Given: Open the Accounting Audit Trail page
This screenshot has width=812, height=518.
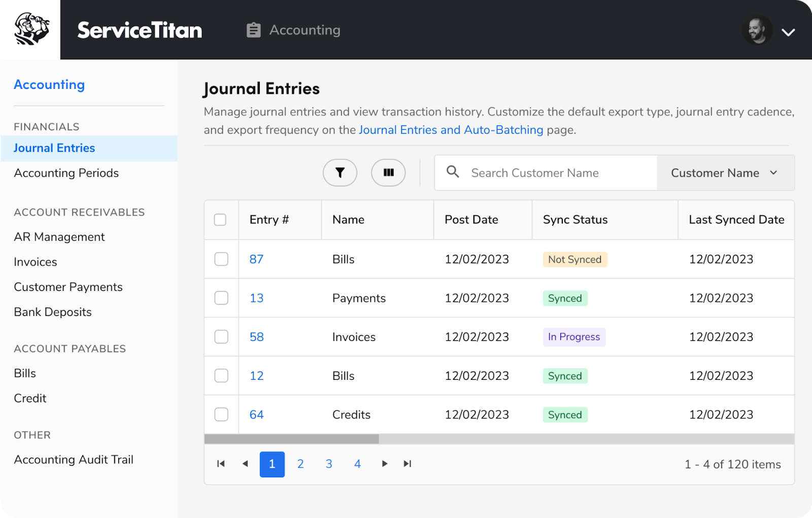Looking at the screenshot, I should tap(74, 460).
